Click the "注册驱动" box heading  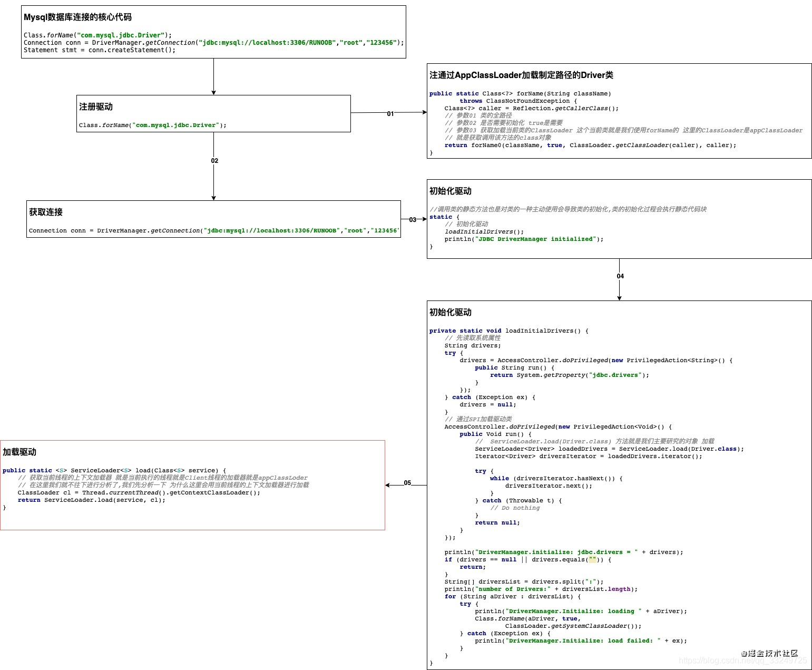click(x=96, y=106)
